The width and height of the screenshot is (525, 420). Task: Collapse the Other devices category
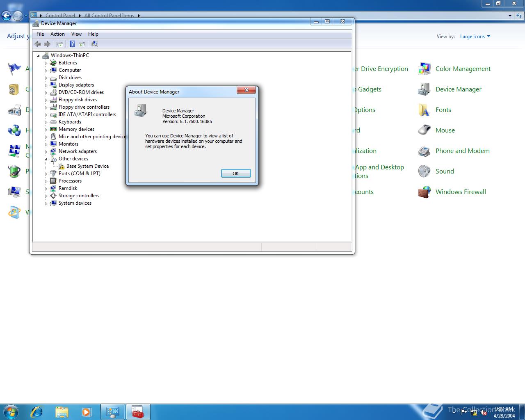click(46, 159)
